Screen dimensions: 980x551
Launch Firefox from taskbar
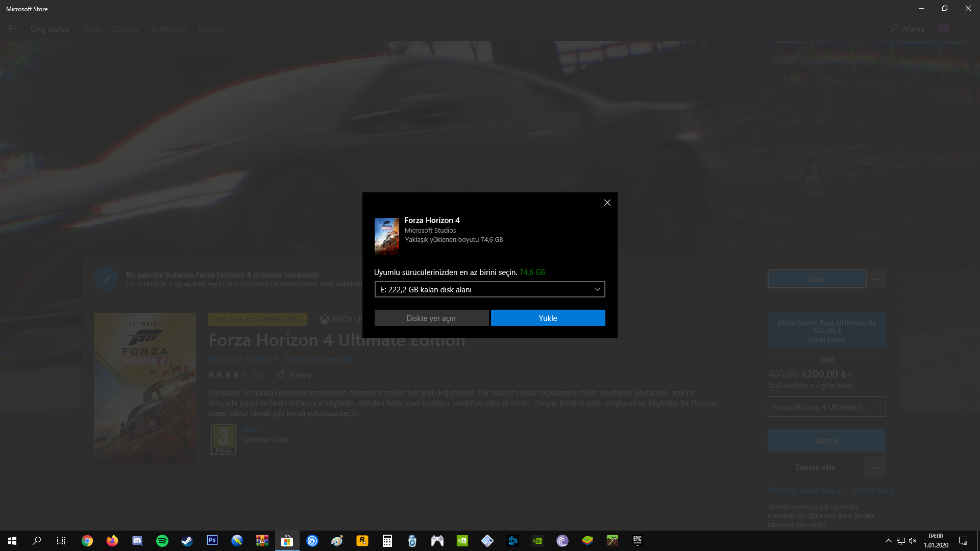[x=112, y=541]
